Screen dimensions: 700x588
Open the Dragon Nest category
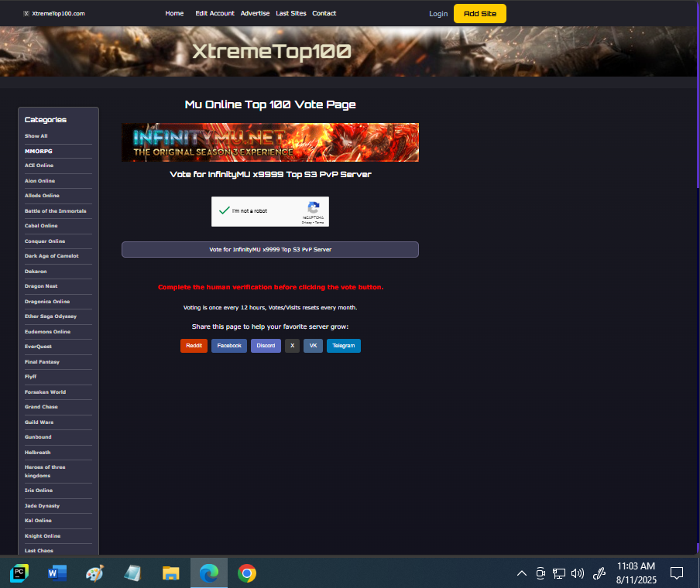point(41,286)
